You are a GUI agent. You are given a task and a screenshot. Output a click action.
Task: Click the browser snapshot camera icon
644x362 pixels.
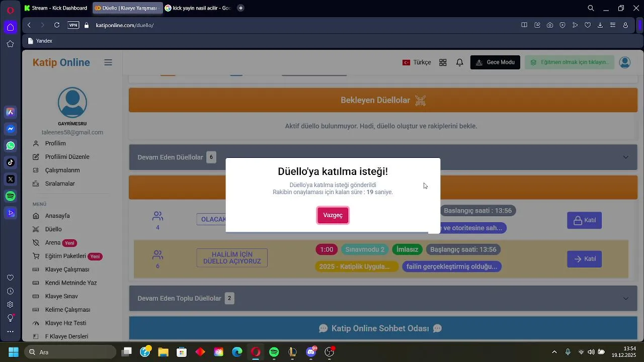tap(550, 25)
